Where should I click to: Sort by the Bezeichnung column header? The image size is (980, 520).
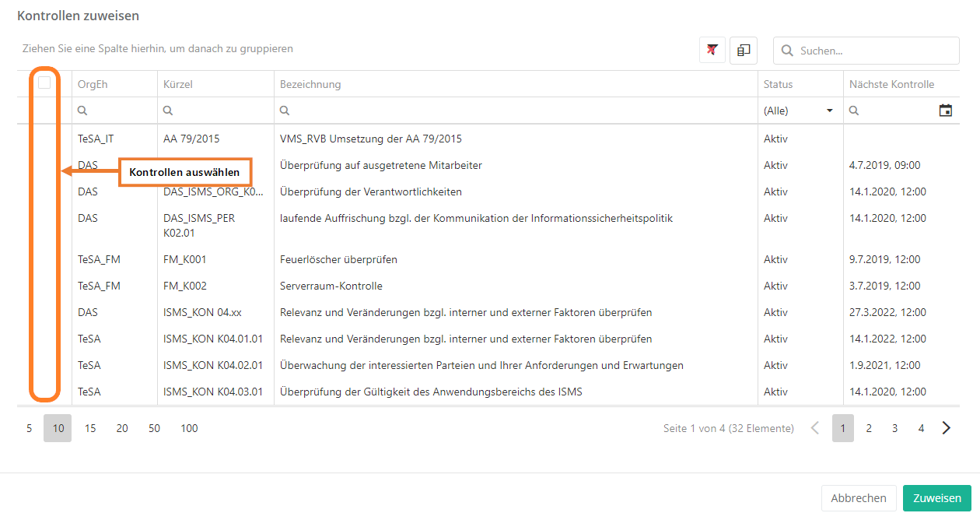point(310,84)
